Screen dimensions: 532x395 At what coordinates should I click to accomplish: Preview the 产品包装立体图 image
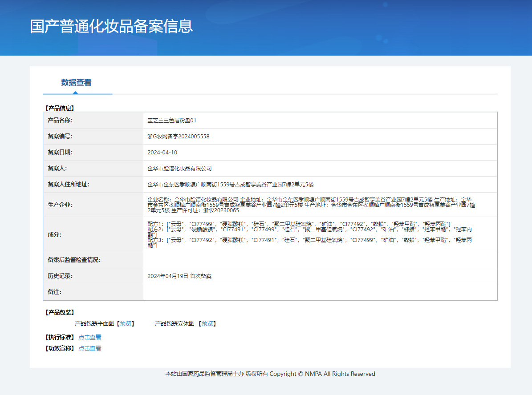pos(207,323)
